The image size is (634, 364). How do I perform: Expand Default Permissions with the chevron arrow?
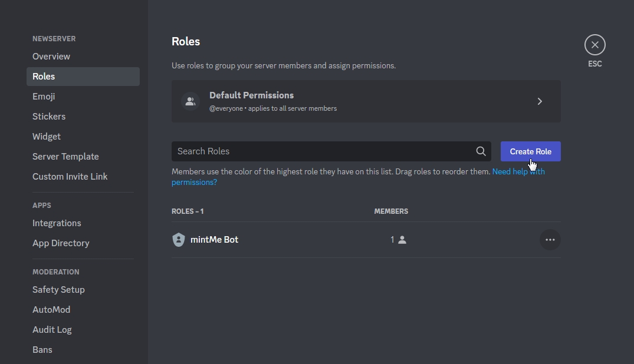[x=540, y=101]
